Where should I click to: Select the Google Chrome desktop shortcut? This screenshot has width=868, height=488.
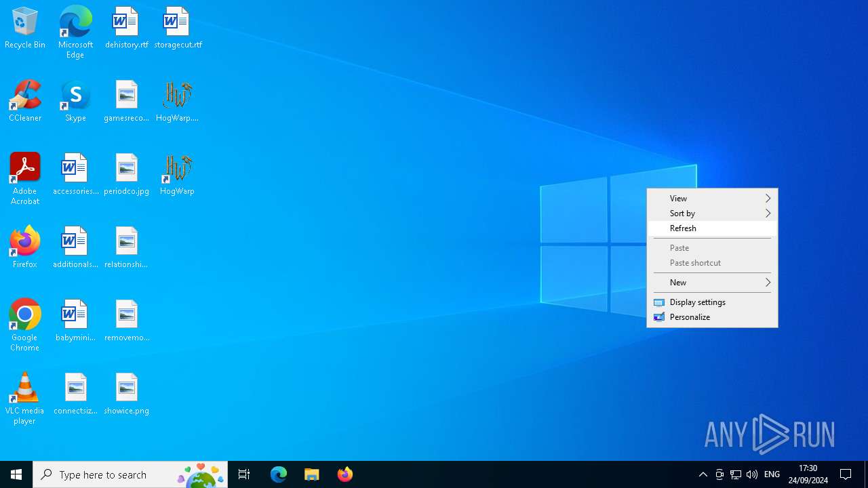25,325
